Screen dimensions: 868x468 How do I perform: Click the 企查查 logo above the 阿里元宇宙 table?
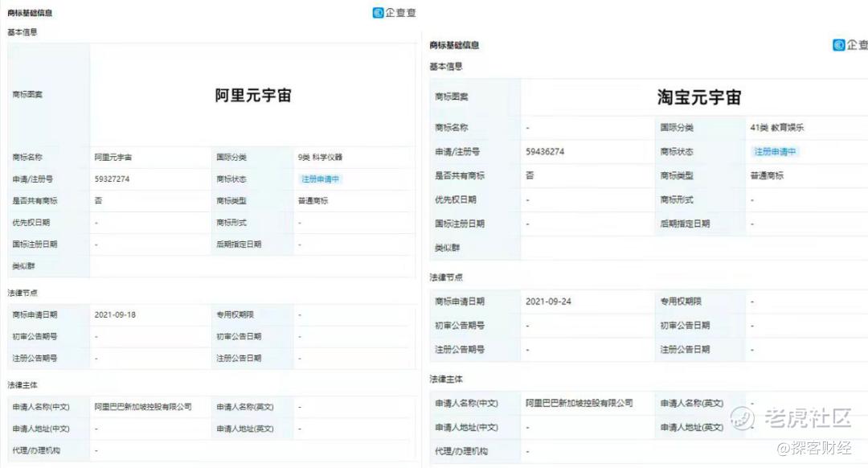point(394,12)
